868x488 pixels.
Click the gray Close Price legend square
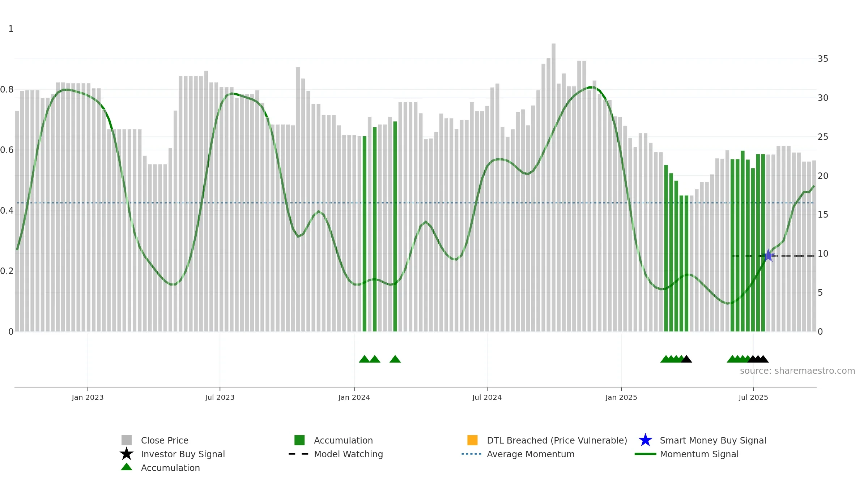(x=127, y=440)
